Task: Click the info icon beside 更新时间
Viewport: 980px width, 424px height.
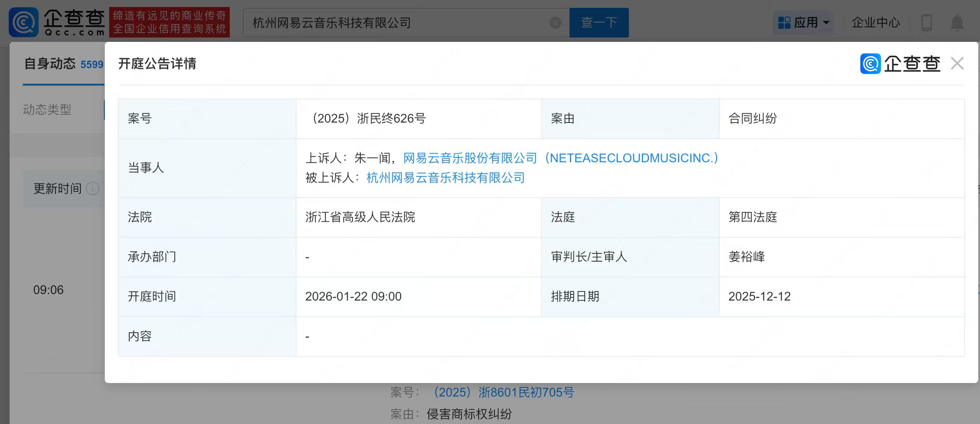Action: coord(93,188)
